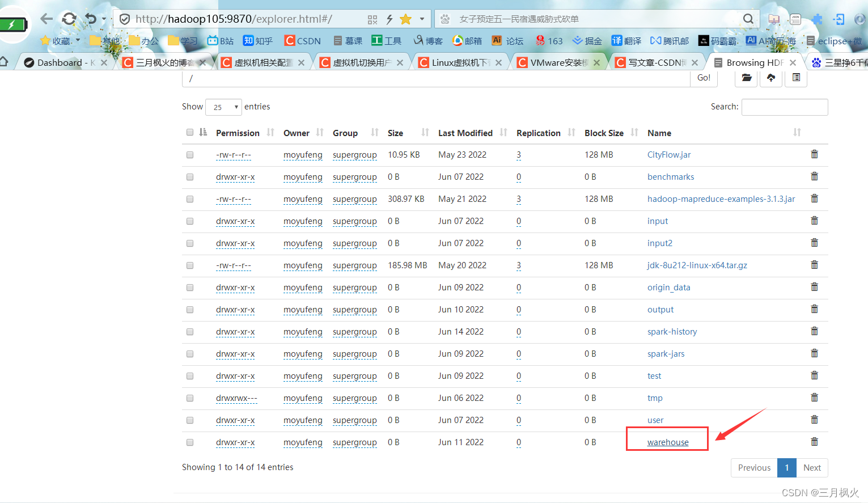Switch to the VMware安装 tab
868x503 pixels.
click(560, 62)
